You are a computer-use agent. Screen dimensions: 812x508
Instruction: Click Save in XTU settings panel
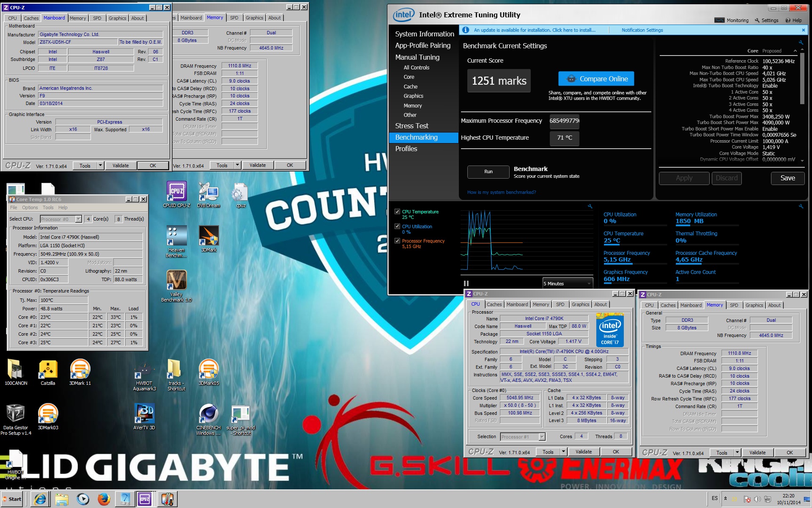787,178
